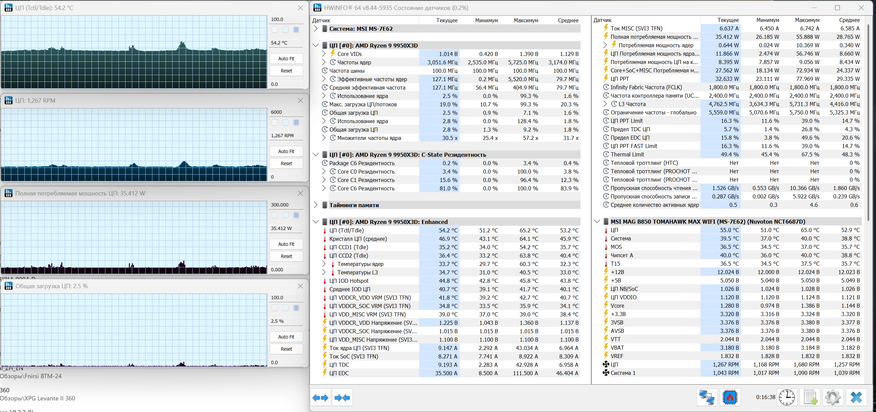This screenshot has width=876, height=412.
Task: Toggle the middle color box in CPU RPM graph
Action: pyautogui.click(x=286, y=123)
